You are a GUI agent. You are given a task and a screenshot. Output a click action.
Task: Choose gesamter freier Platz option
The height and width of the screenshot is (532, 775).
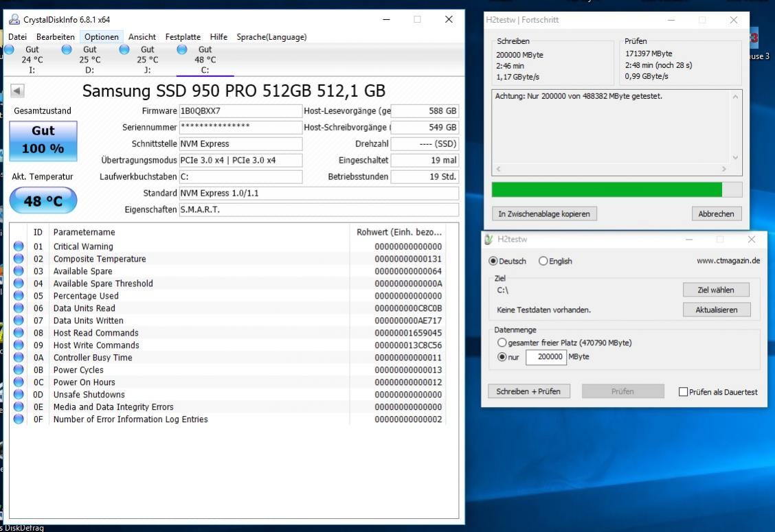(502, 343)
